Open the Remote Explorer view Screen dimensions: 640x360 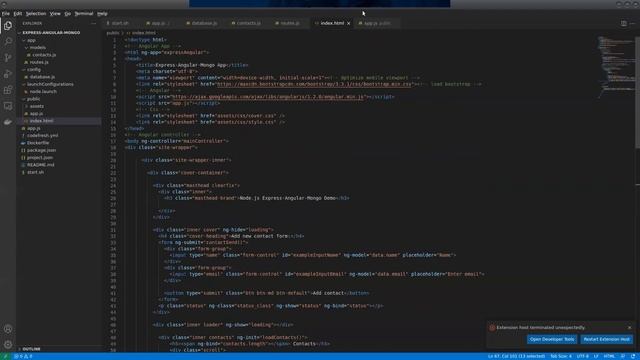click(8, 106)
